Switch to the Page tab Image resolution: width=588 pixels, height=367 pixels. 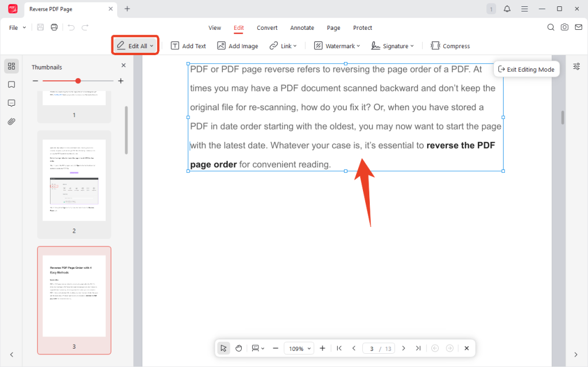coord(334,28)
